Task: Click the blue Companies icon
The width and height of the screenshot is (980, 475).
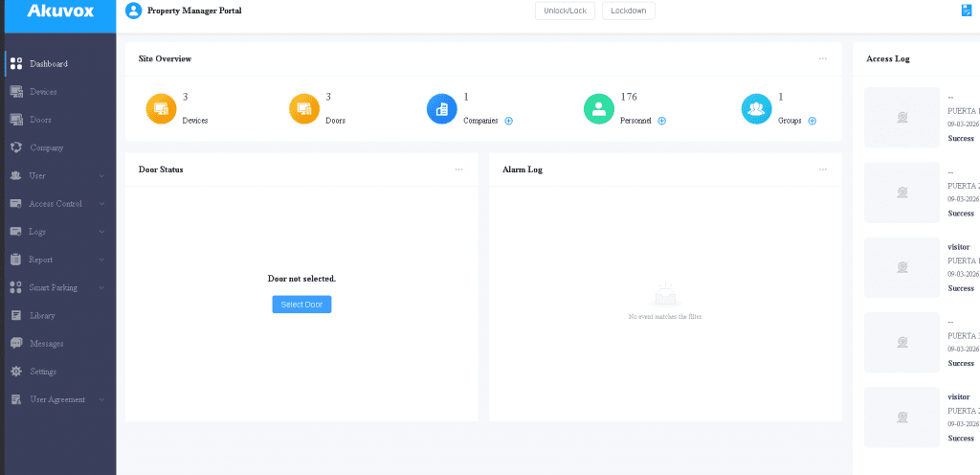Action: coord(441,109)
